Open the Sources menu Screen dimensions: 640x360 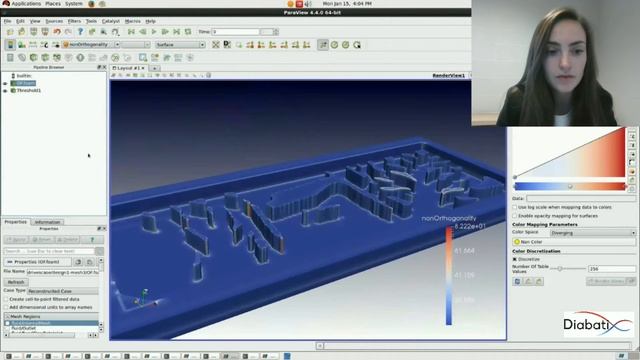[x=54, y=21]
